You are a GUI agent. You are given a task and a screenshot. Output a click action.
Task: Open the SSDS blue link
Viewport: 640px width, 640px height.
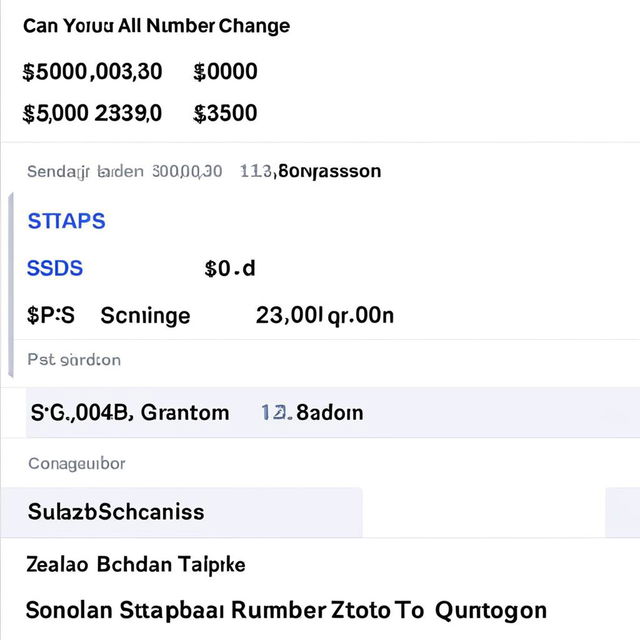[x=55, y=269]
